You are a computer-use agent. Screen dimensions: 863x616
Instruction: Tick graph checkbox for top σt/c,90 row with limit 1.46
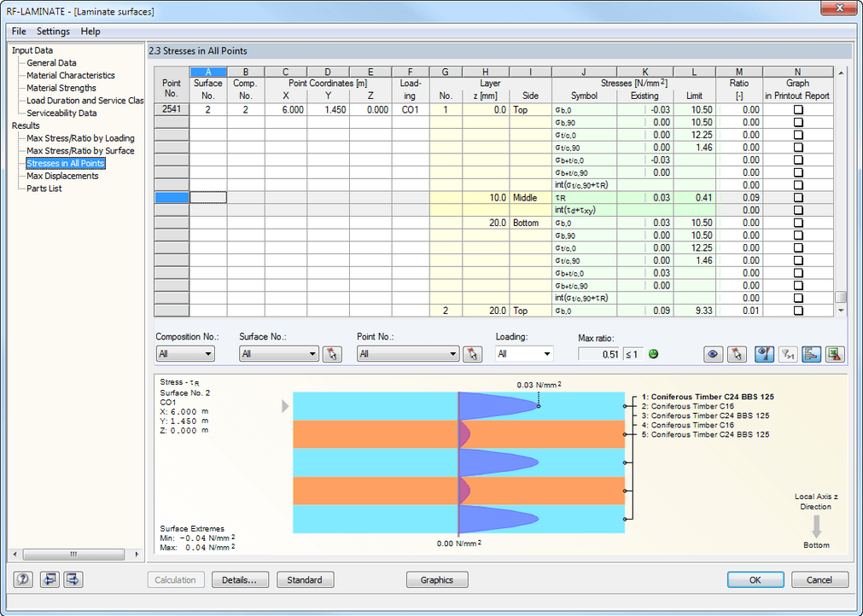[x=798, y=148]
